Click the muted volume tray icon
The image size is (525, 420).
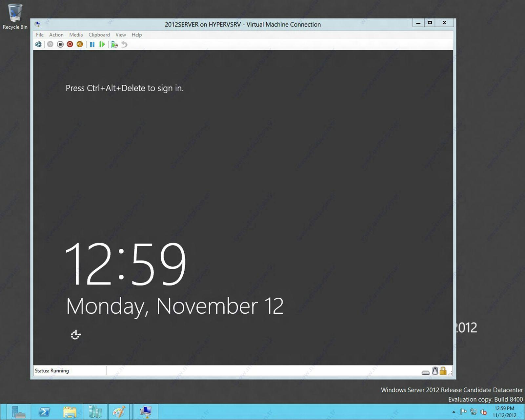tap(483, 412)
